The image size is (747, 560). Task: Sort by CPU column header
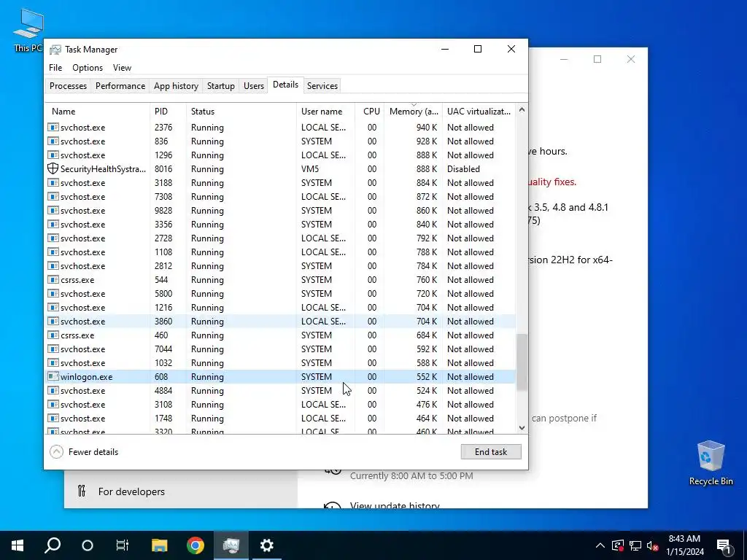[370, 111]
